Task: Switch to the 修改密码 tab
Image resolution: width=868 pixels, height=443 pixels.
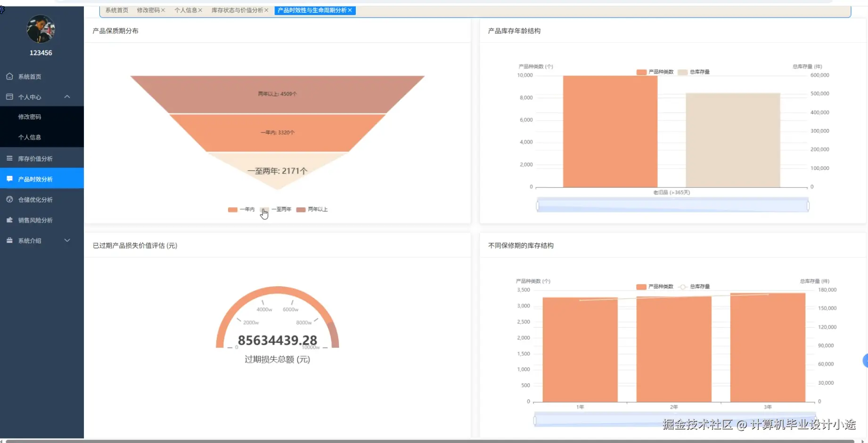Action: coord(148,10)
